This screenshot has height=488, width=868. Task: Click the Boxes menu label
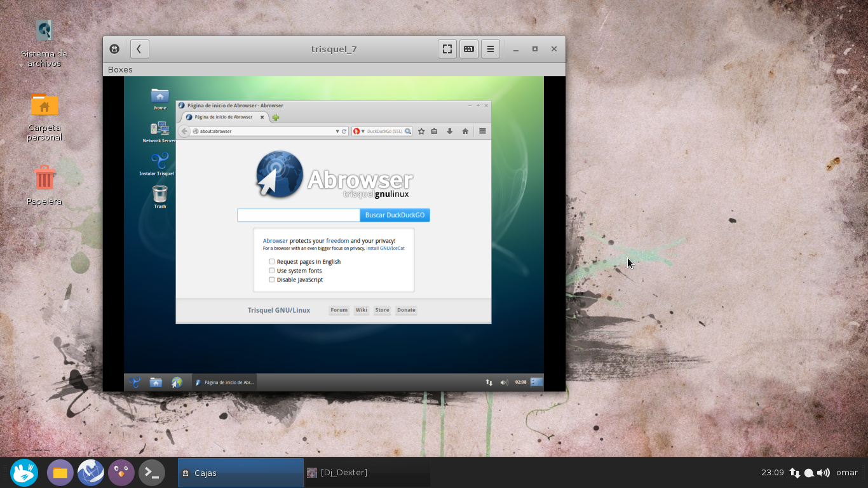(x=120, y=69)
